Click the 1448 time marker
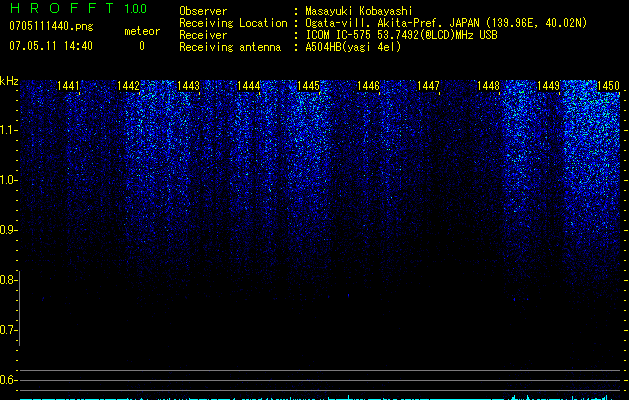Screen dimensions: 629x400 click(x=488, y=86)
